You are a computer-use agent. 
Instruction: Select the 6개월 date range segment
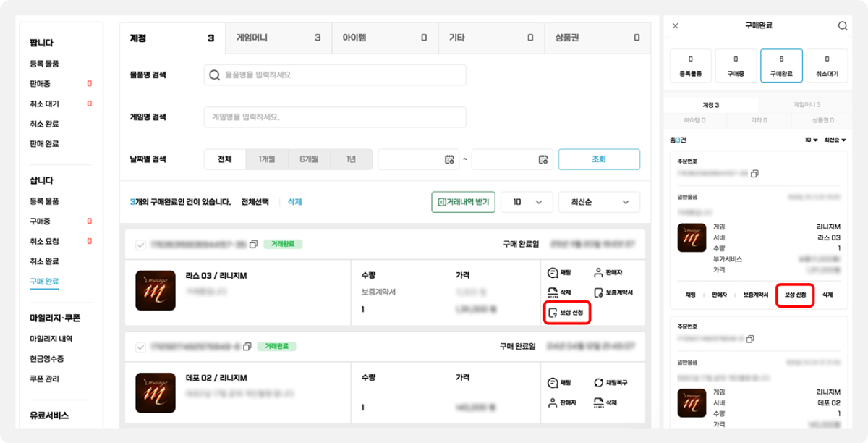(x=309, y=159)
